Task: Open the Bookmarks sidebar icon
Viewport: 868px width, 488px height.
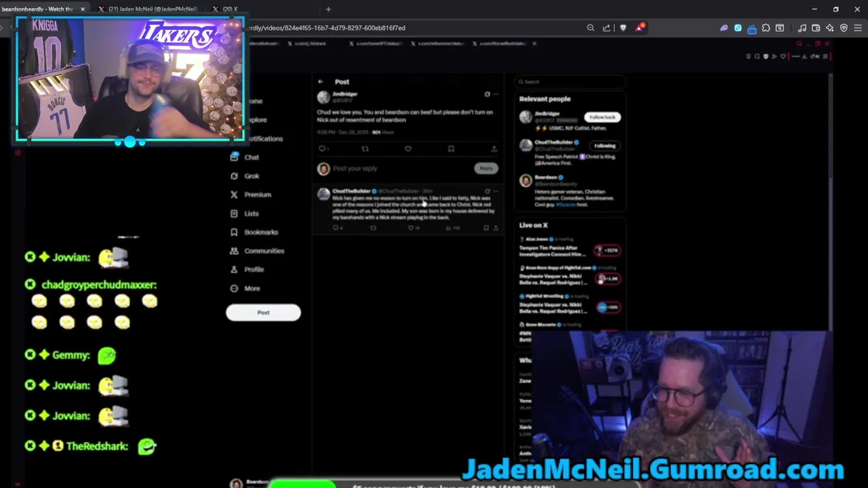Action: point(234,232)
